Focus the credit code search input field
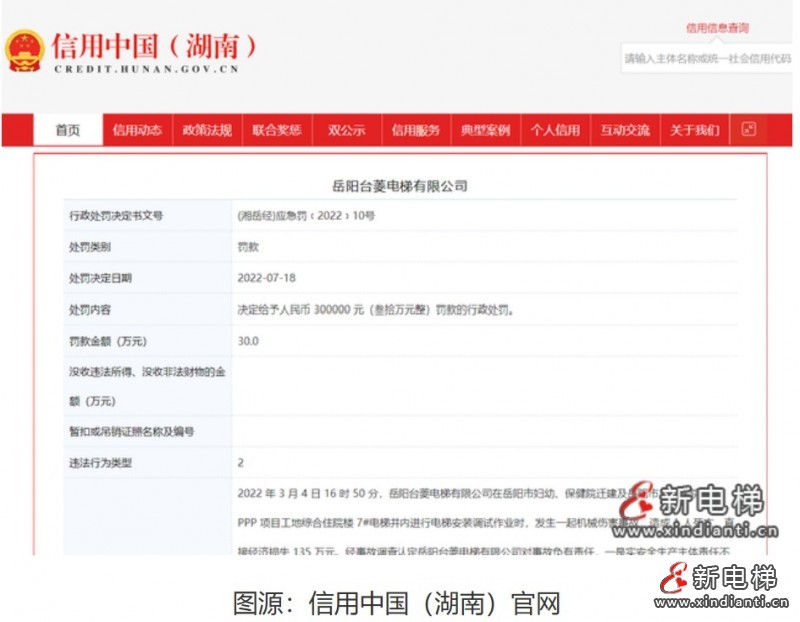This screenshot has height=622, width=800. 706,59
